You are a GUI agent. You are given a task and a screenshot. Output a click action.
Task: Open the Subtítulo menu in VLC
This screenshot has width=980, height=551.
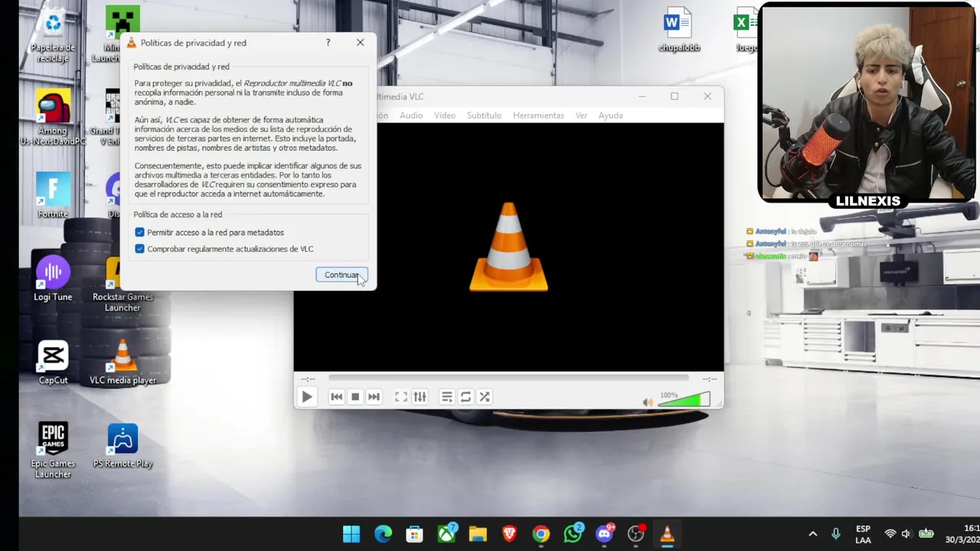pyautogui.click(x=484, y=116)
